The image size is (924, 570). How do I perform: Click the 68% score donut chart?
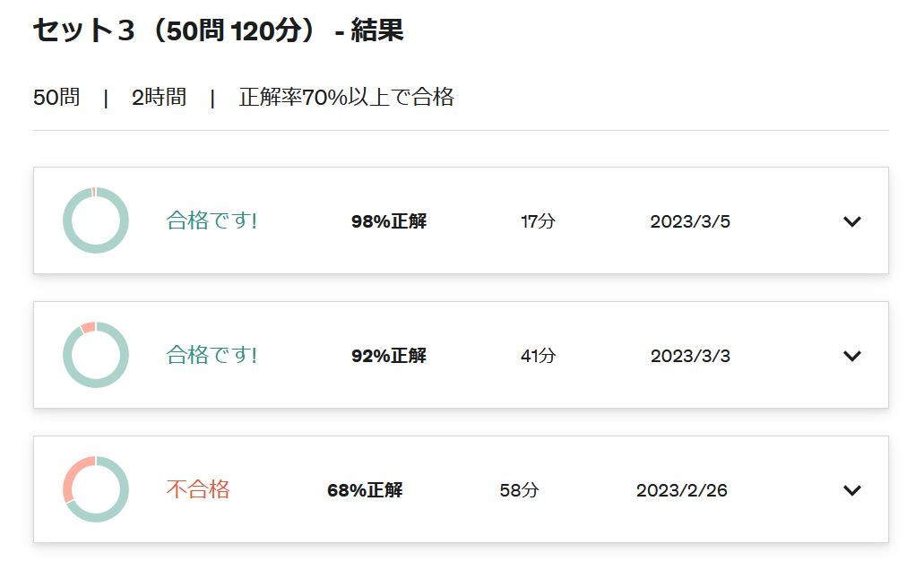tap(96, 489)
